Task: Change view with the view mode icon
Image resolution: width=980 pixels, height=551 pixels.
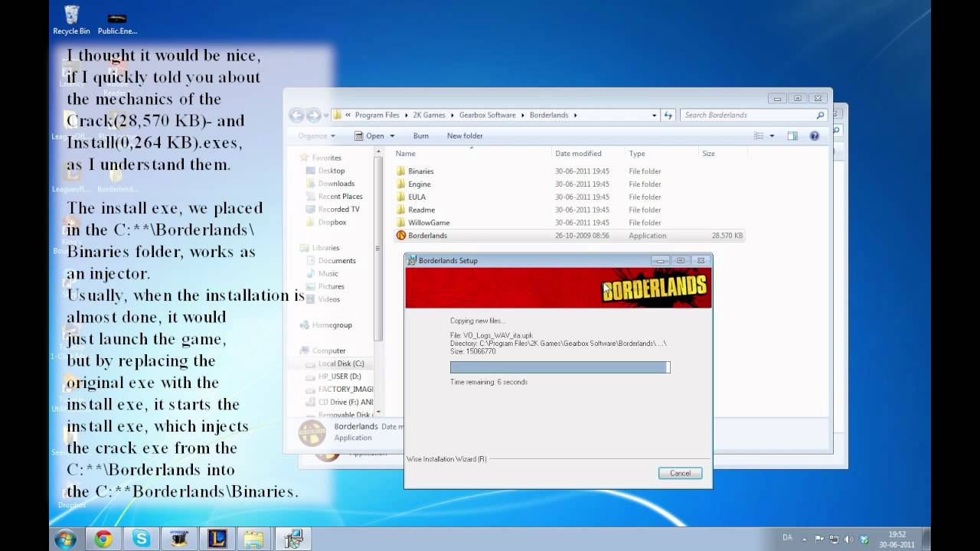Action: (x=759, y=135)
